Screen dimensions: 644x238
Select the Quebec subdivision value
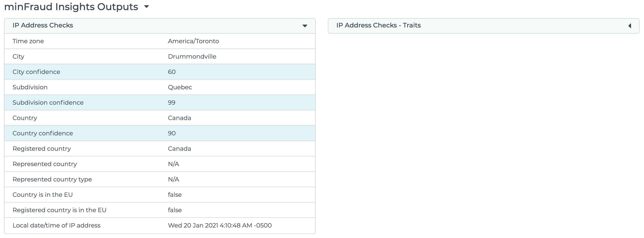coord(180,87)
